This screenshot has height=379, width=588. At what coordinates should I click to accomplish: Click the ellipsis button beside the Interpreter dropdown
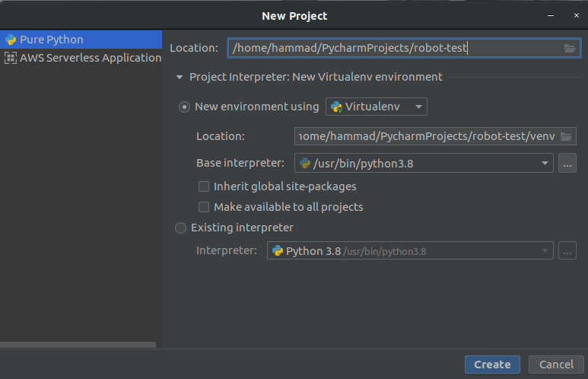(x=567, y=251)
